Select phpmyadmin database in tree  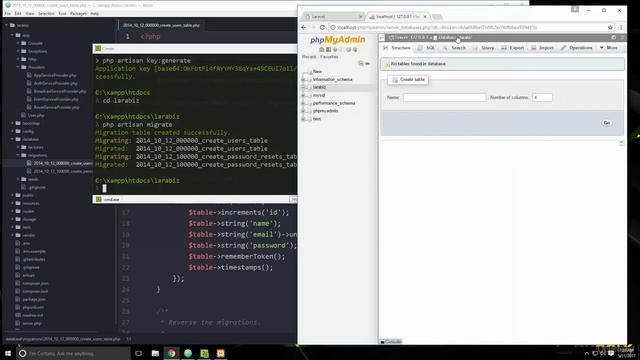(325, 111)
